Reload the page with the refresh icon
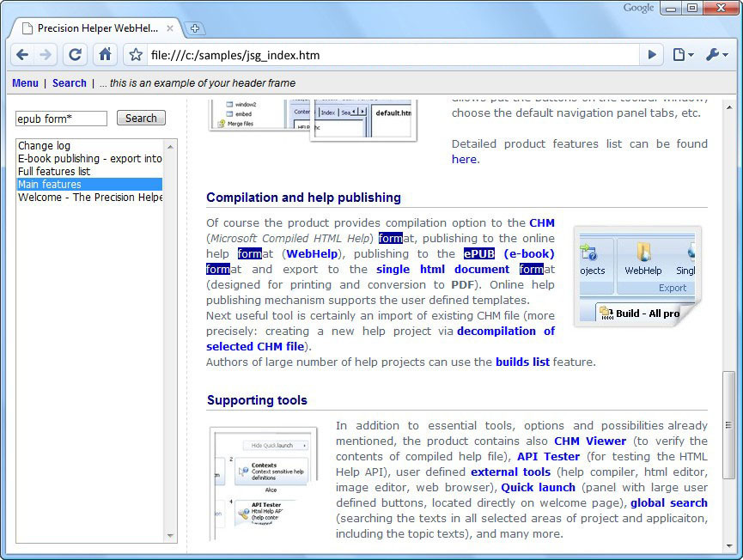The height and width of the screenshot is (560, 743). click(75, 55)
